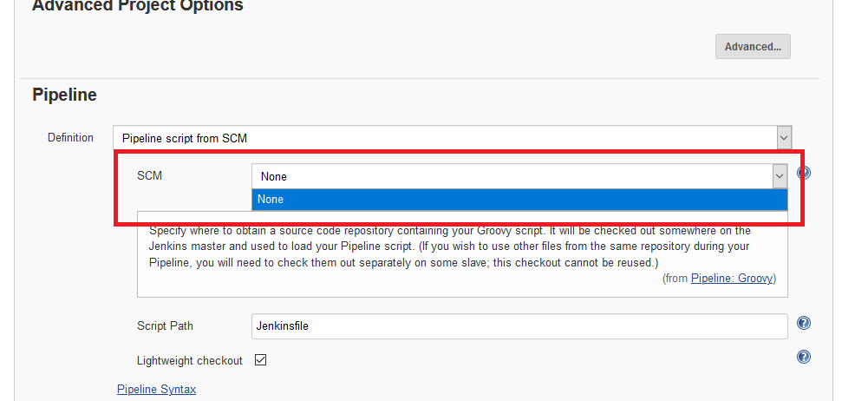868x401 pixels.
Task: Show help for Script Path
Action: 804,324
